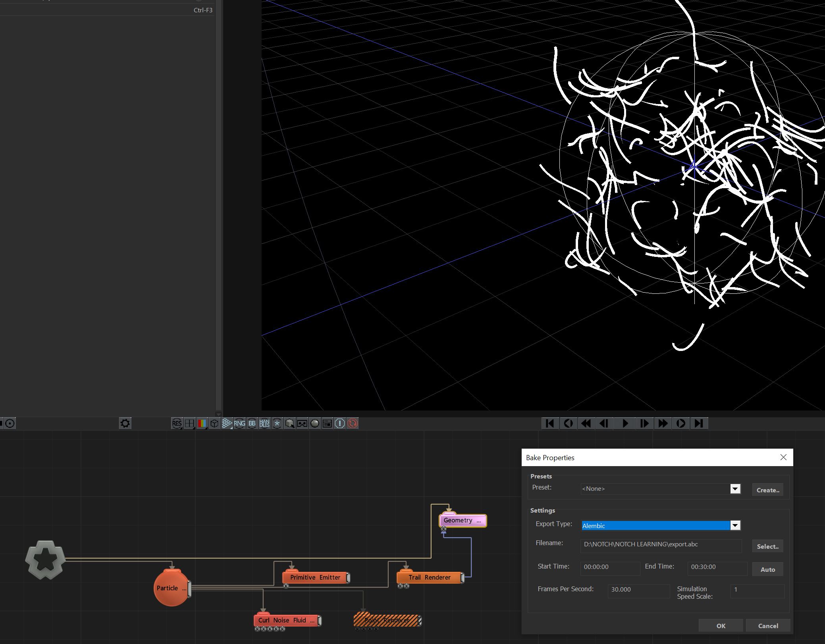Screen dimensions: 825x644
Task: Go to previous keyframe marker button
Action: pyautogui.click(x=568, y=423)
